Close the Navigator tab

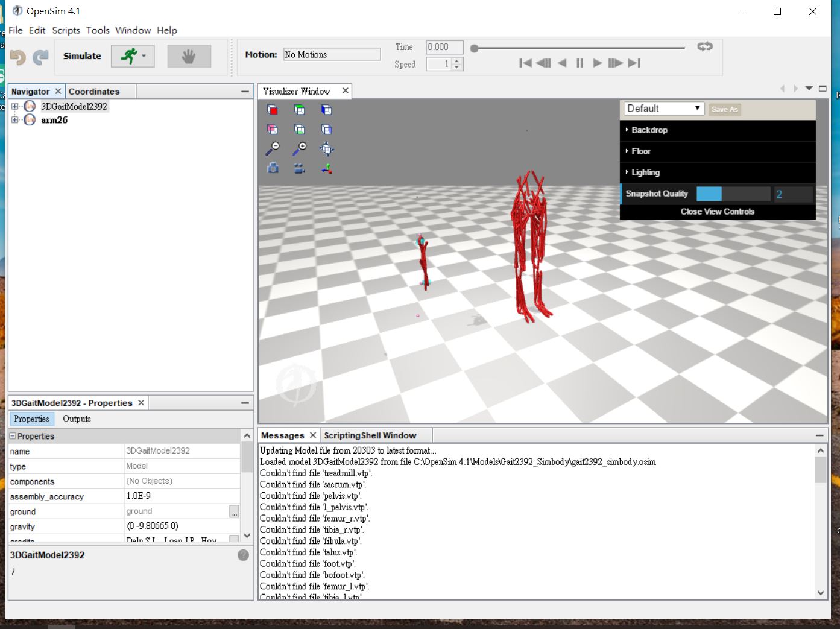(x=58, y=91)
